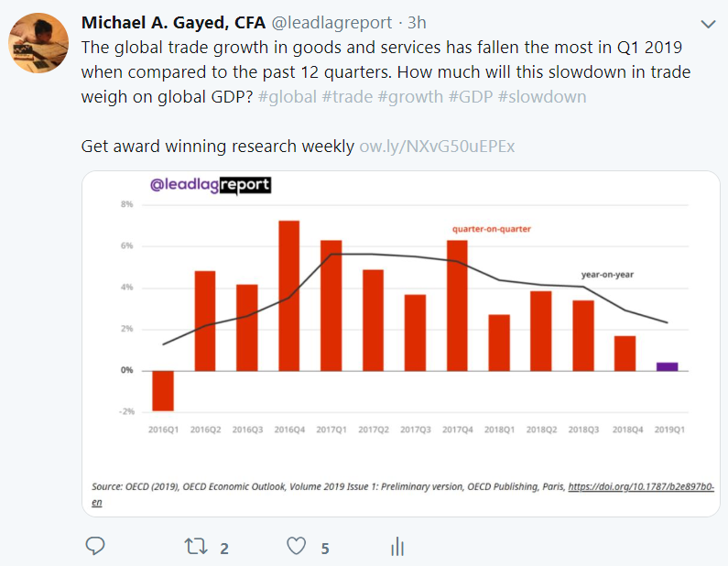Like the tweet with the heart icon
Viewport: 728px width, 566px height.
coord(296,547)
